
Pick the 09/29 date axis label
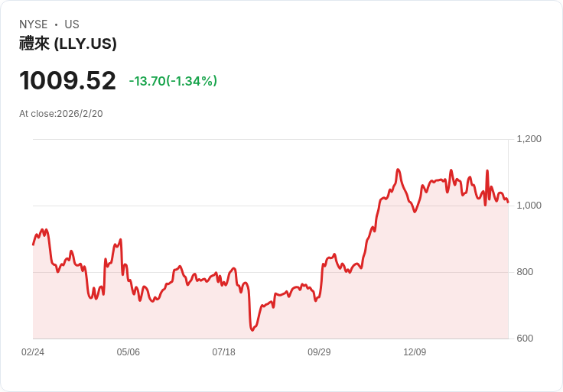(319, 352)
